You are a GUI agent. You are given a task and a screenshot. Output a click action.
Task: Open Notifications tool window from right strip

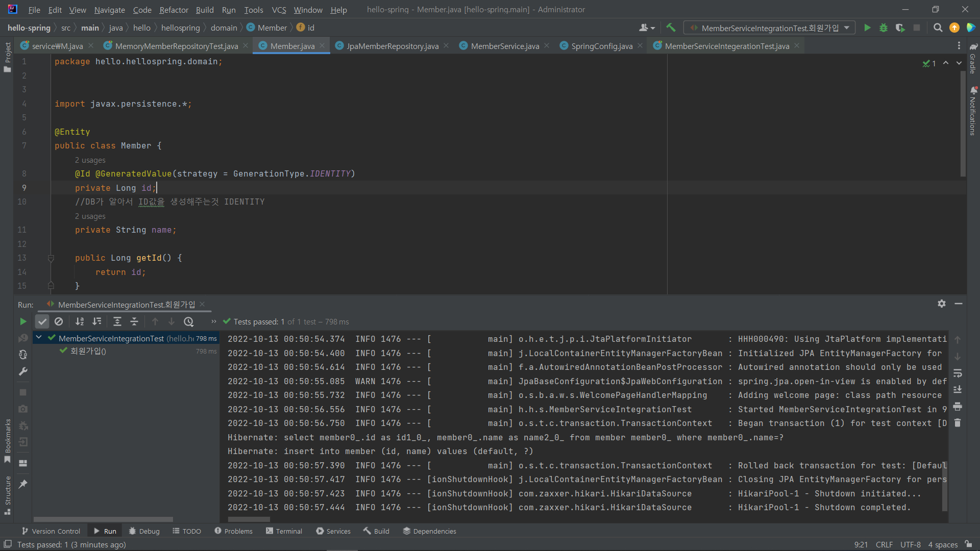(x=973, y=111)
